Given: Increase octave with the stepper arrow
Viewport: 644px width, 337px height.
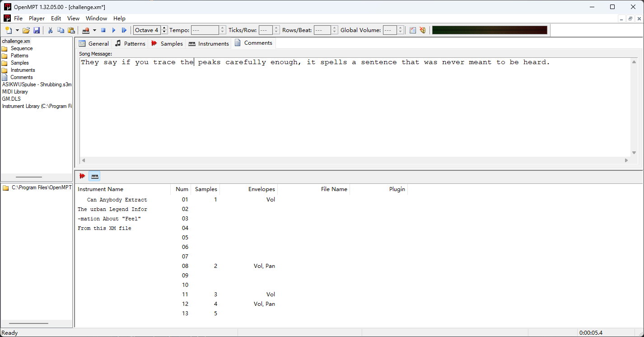Looking at the screenshot, I should [x=164, y=28].
